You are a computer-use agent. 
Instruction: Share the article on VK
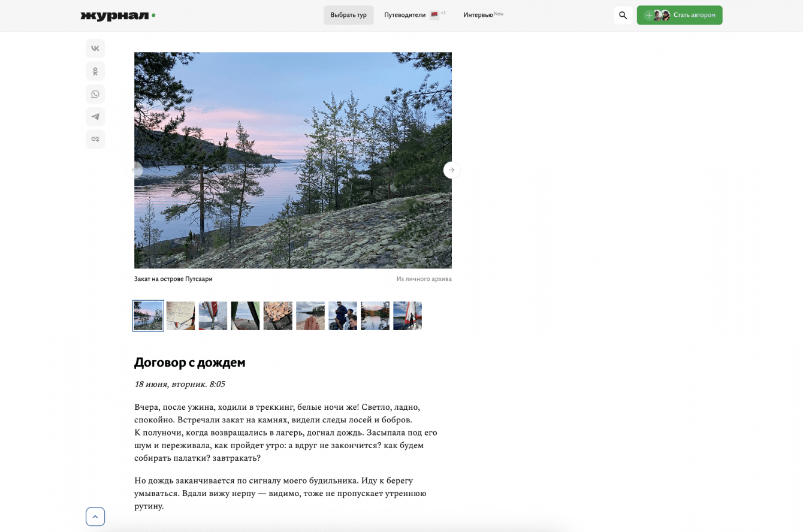point(95,49)
